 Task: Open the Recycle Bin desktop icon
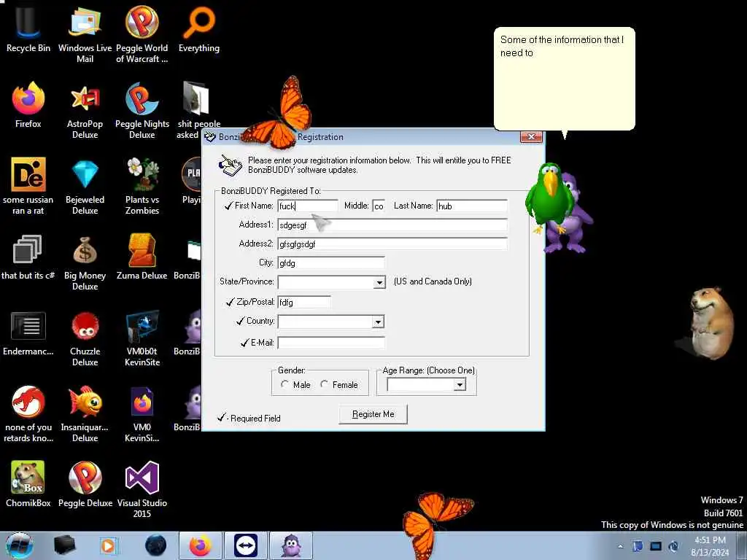point(28,28)
